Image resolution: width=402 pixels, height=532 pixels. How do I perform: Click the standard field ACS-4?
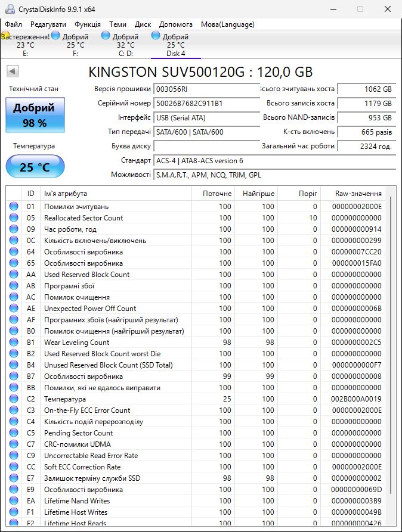coord(275,161)
